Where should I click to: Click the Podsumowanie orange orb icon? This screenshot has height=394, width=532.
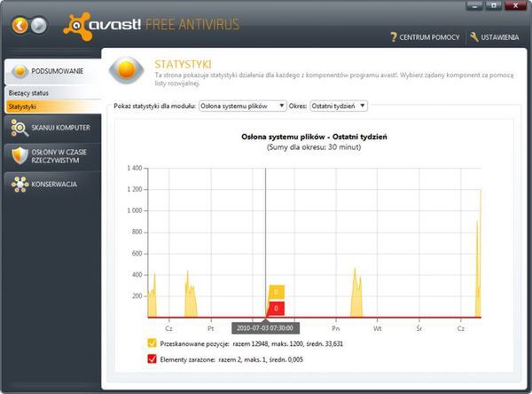tap(20, 71)
